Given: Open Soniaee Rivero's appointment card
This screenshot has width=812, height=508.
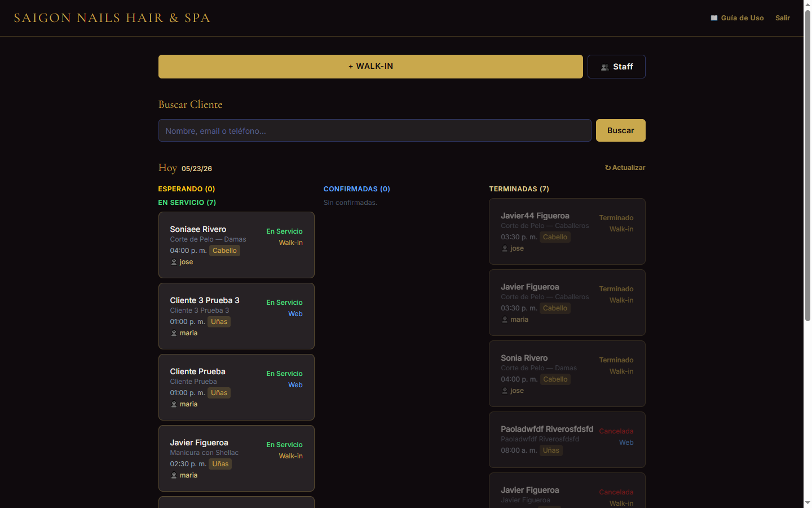Looking at the screenshot, I should (236, 245).
